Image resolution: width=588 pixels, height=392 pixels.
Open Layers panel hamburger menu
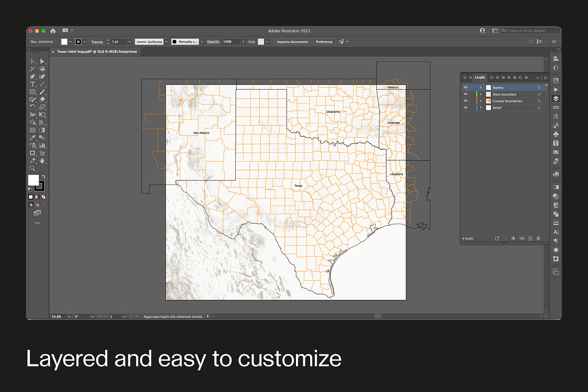545,77
